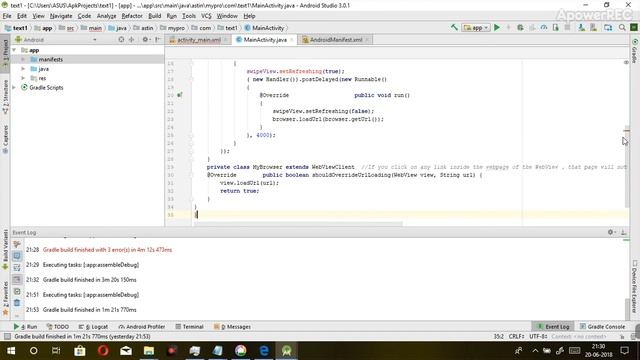Viewport: 640px width, 360px height.
Task: Clear all Event Log entries with trash icon
Action: pyautogui.click(x=17, y=303)
